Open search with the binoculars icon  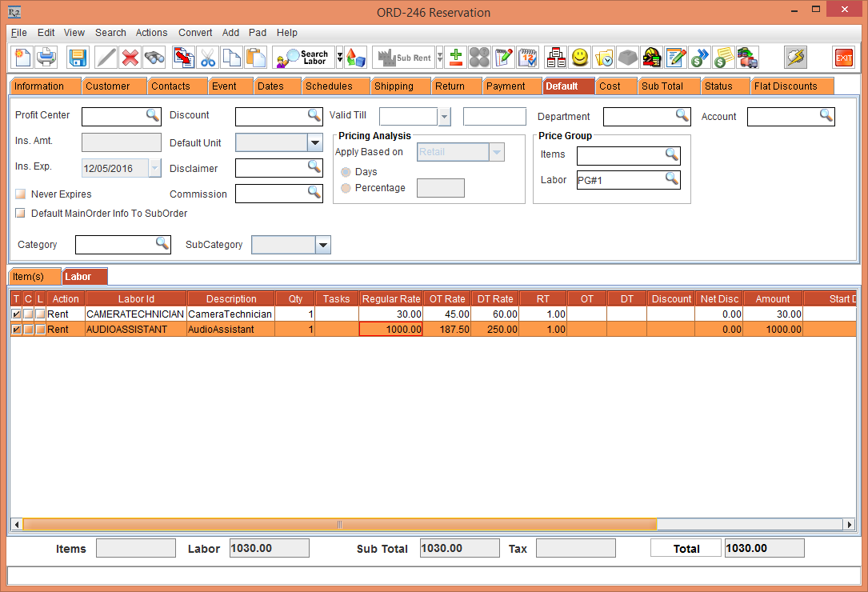tap(154, 58)
